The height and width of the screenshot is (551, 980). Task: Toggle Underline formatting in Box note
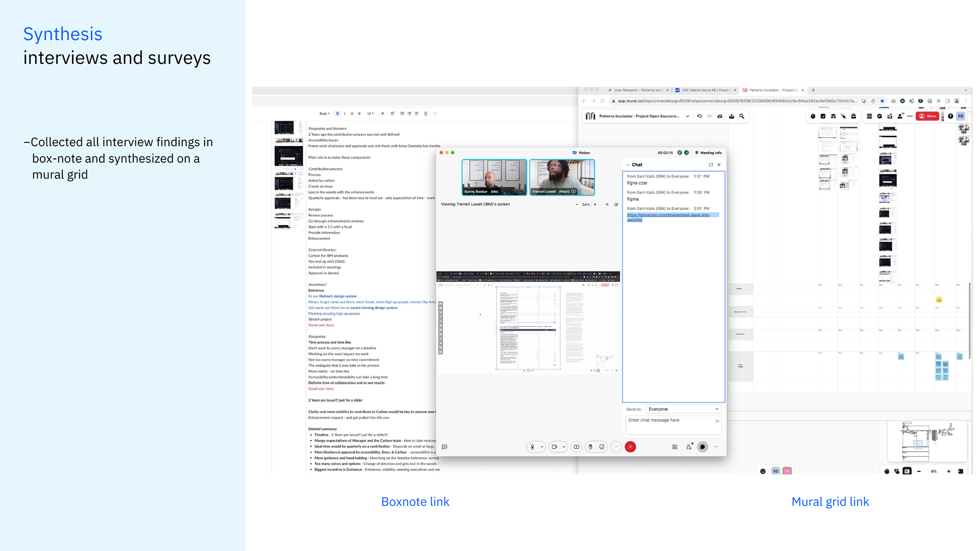(352, 114)
